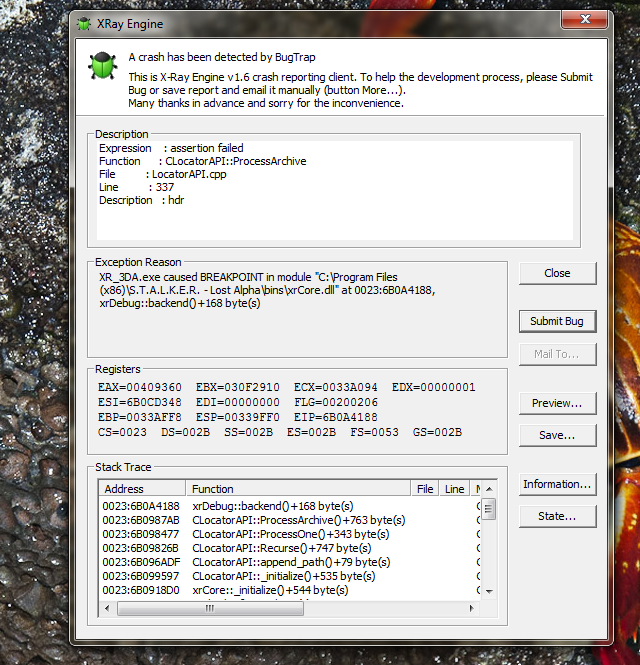Viewport: 640px width, 665px height.
Task: Click horizontal scrollbar right arrow
Action: click(x=471, y=609)
